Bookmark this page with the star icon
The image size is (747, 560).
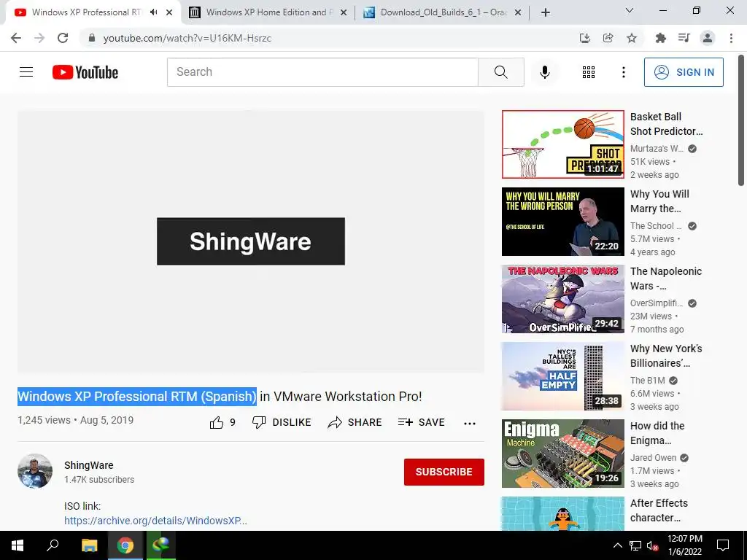pos(632,38)
